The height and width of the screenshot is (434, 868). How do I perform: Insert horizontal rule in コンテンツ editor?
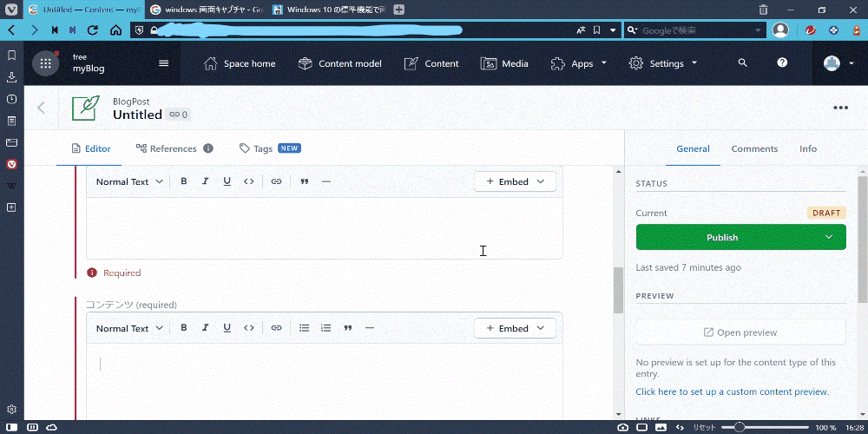point(370,328)
